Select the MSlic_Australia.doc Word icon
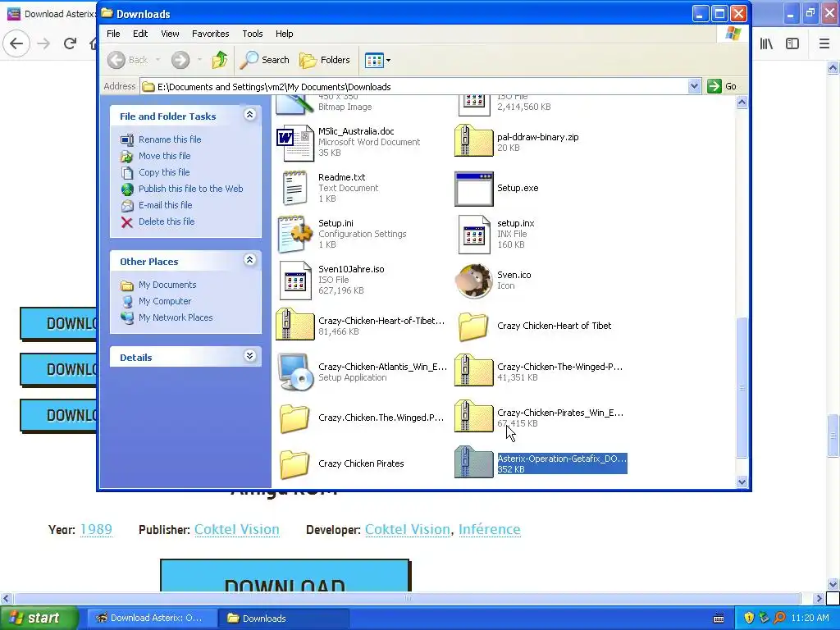The width and height of the screenshot is (840, 630). point(294,142)
